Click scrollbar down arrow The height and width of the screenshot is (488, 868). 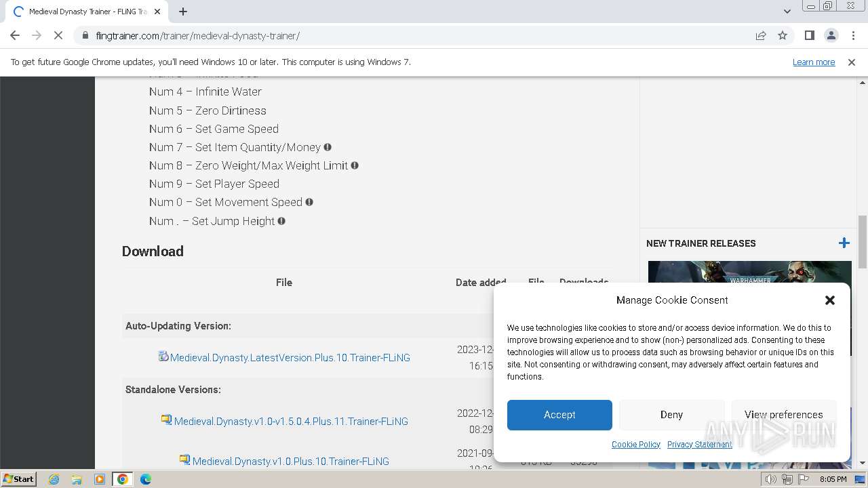coord(863,463)
